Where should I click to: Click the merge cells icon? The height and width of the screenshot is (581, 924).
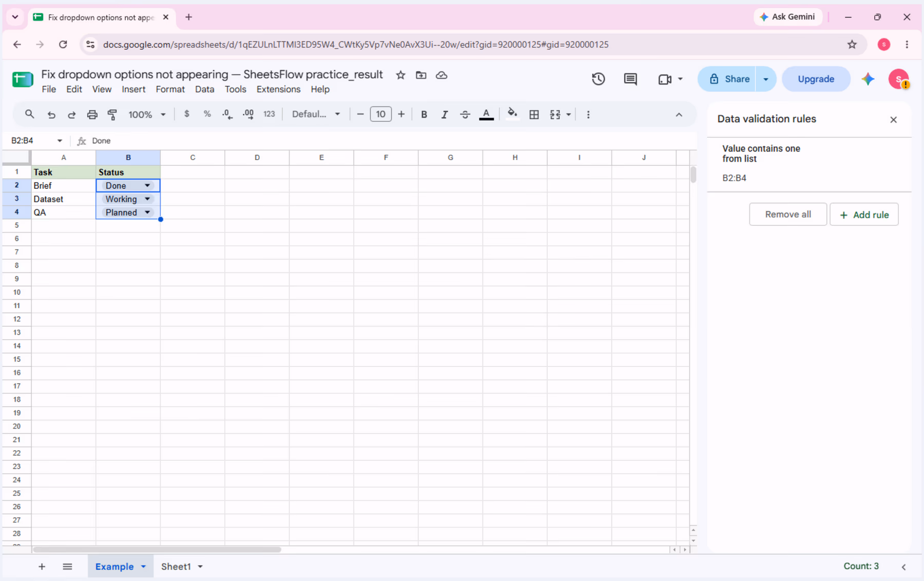click(x=555, y=114)
